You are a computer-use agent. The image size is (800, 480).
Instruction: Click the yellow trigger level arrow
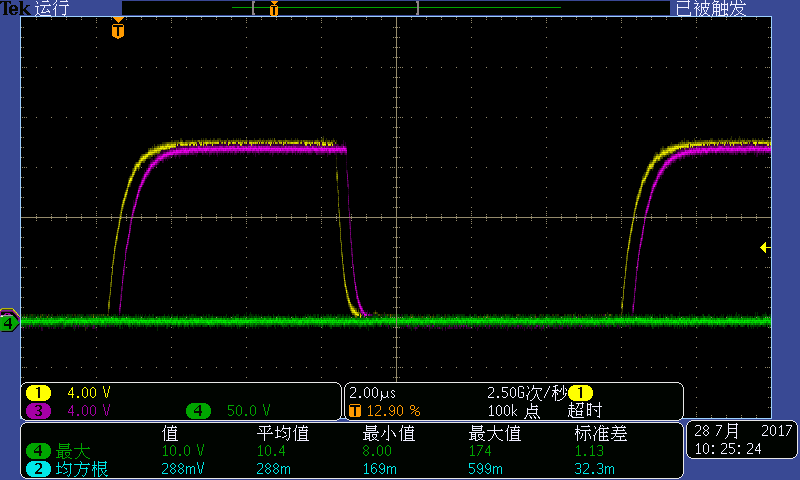pyautogui.click(x=764, y=248)
